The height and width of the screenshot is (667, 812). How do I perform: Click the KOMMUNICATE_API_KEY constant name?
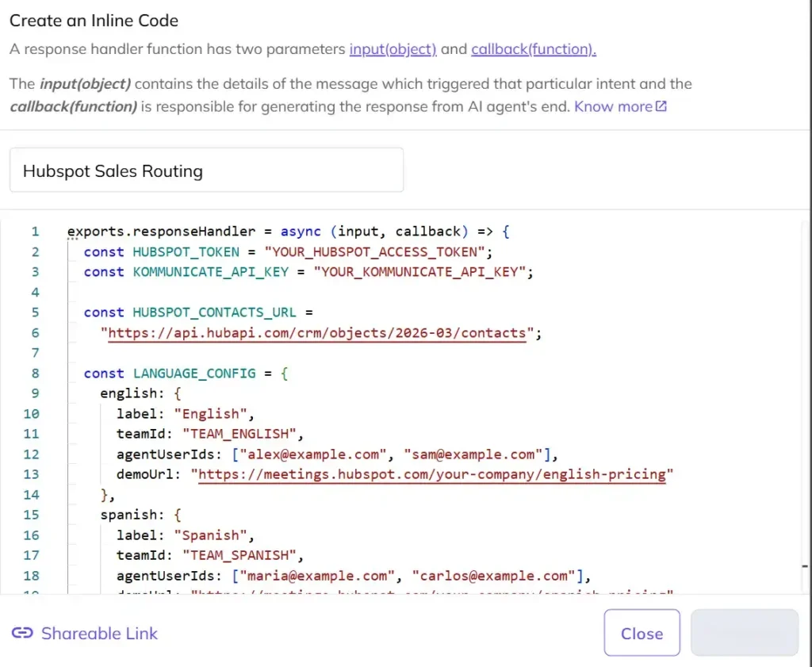click(x=210, y=272)
